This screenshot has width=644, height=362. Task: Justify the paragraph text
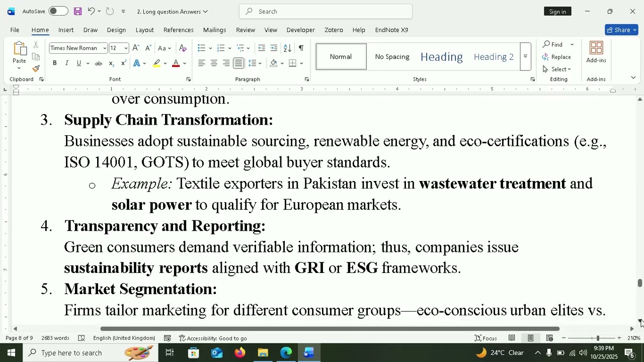tap(238, 63)
